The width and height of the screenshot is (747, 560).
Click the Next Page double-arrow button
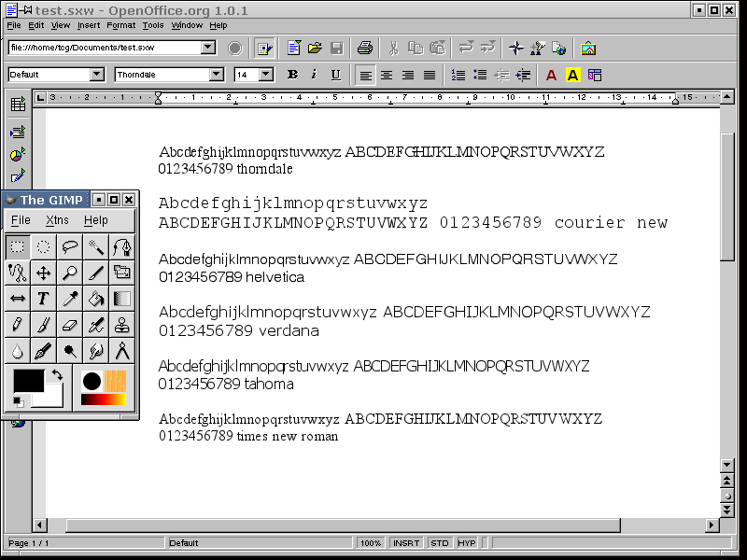(727, 510)
